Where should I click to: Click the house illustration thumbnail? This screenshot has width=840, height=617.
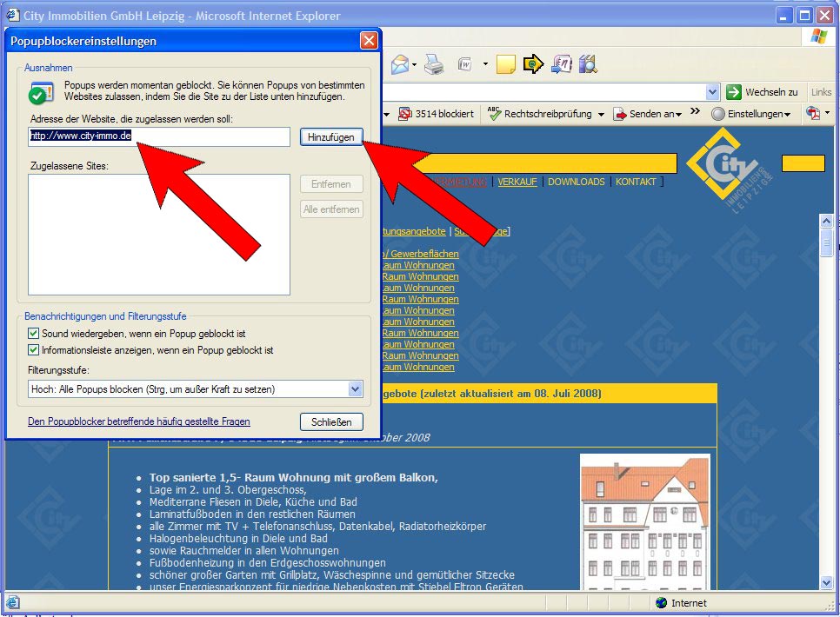click(x=645, y=522)
